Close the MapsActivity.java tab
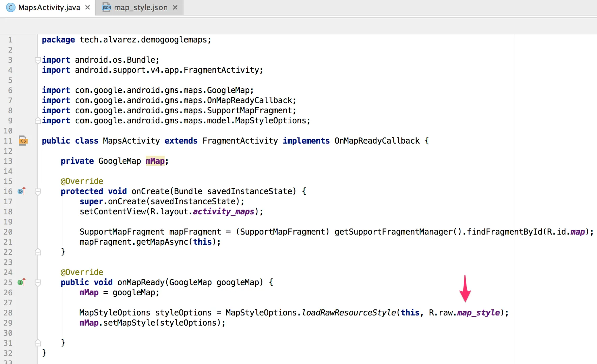This screenshot has width=597, height=364. [x=88, y=7]
